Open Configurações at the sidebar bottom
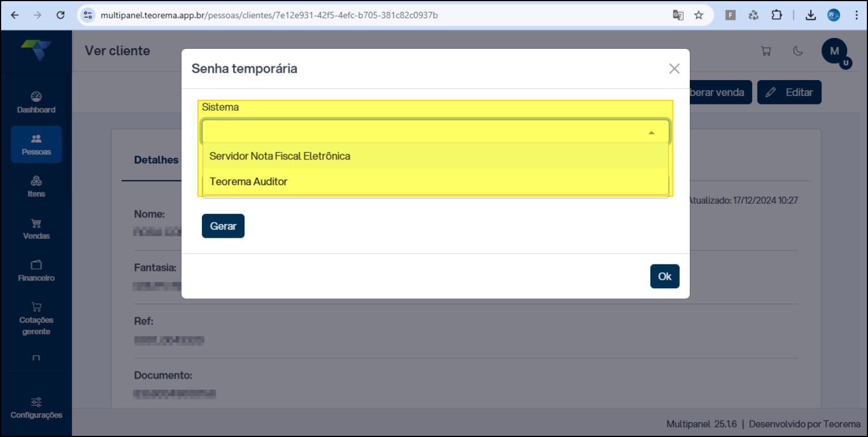Screen dimensions: 868x437 [36, 408]
